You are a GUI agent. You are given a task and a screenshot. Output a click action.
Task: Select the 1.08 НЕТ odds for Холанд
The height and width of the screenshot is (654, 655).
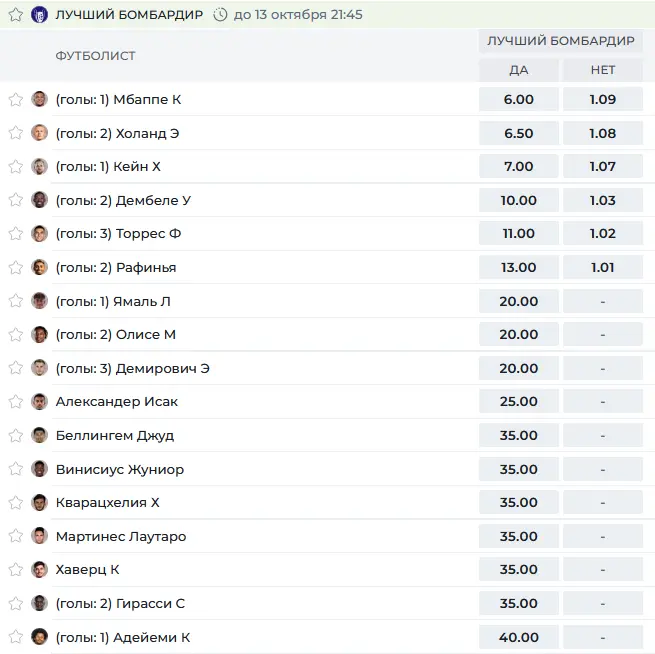pos(602,133)
